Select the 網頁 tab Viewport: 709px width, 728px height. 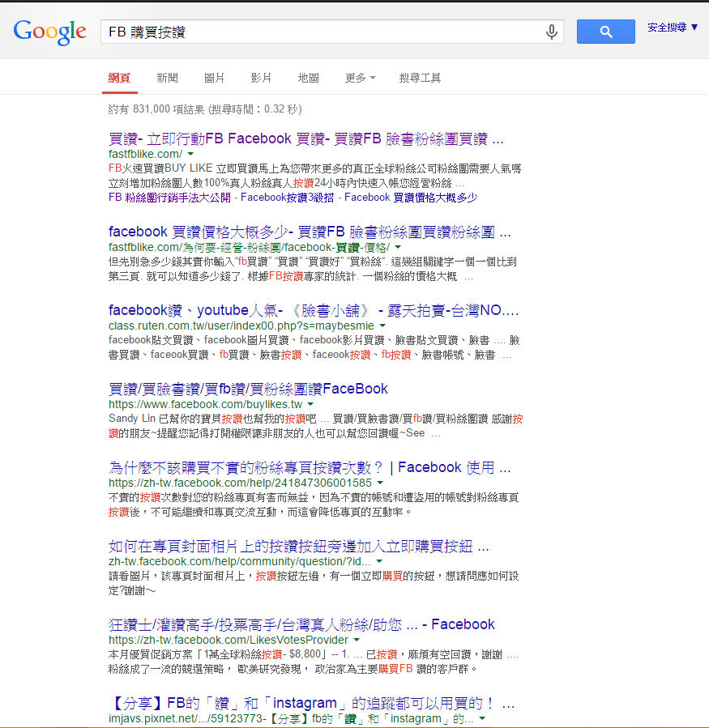pyautogui.click(x=119, y=78)
